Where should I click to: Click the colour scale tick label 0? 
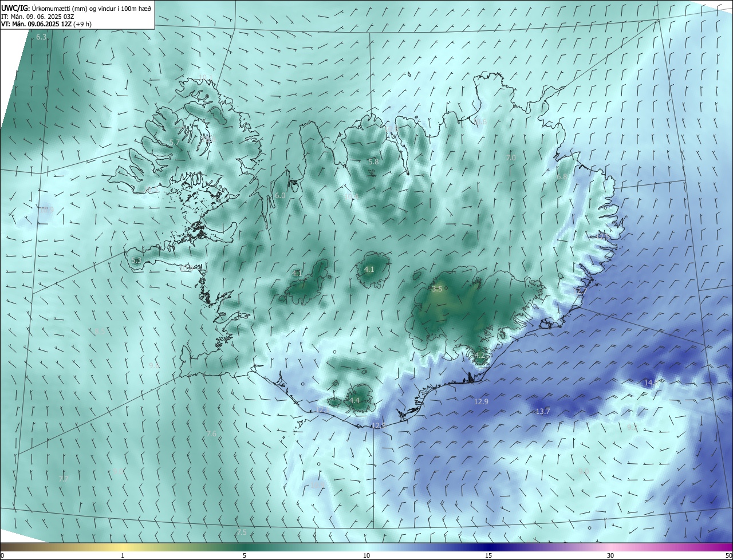pyautogui.click(x=2, y=556)
